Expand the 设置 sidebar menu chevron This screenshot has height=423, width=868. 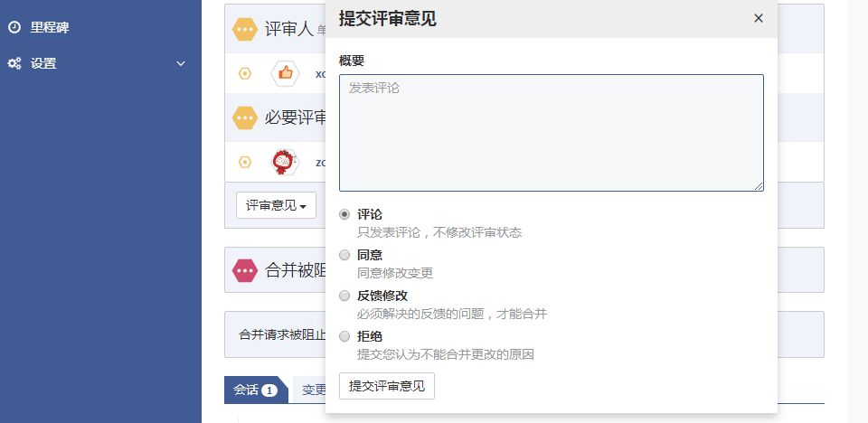pos(181,64)
